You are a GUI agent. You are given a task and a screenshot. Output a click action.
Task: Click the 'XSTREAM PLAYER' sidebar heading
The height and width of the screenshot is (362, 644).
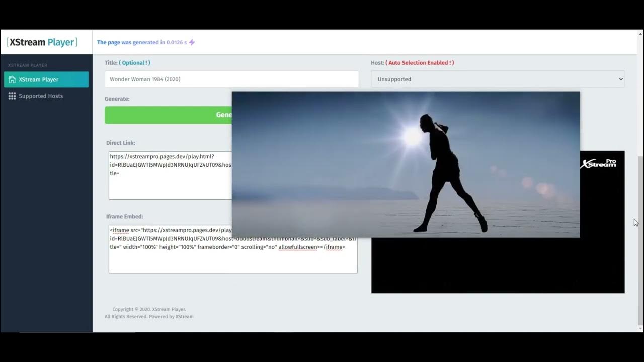[x=28, y=65]
